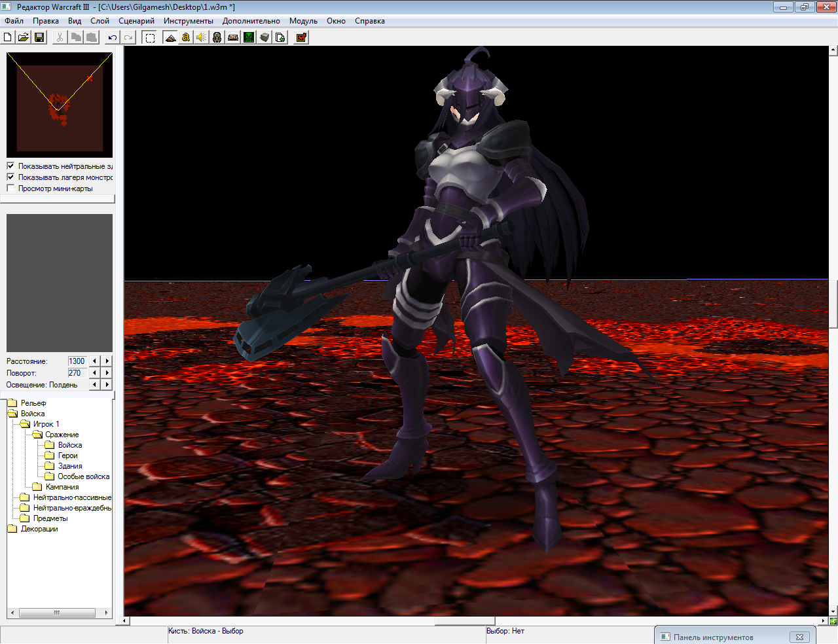
Task: Select the Здания folder in the tree
Action: point(70,466)
